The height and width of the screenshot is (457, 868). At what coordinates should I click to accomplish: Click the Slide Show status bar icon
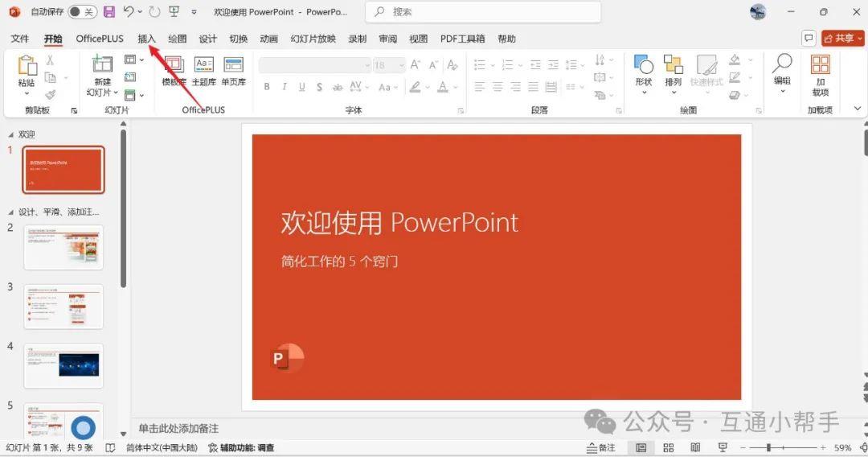click(x=723, y=447)
